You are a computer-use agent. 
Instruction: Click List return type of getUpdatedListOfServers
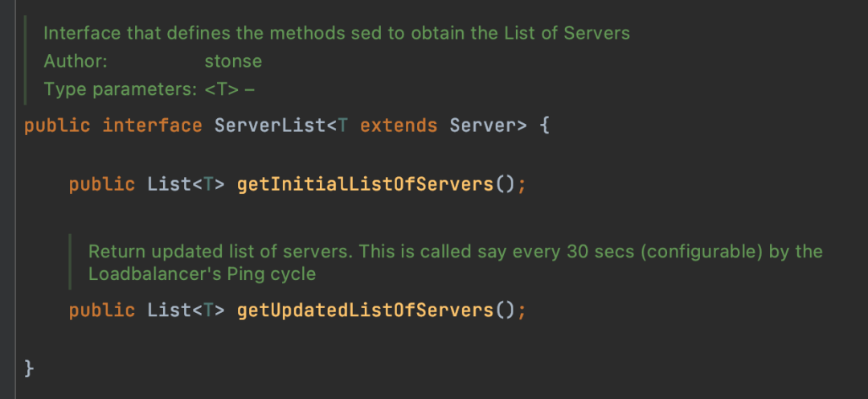click(x=169, y=311)
